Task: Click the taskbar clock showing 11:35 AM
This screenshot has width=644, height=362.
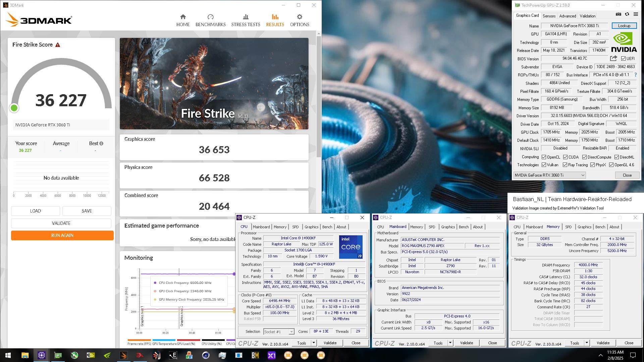Action: [x=615, y=355]
